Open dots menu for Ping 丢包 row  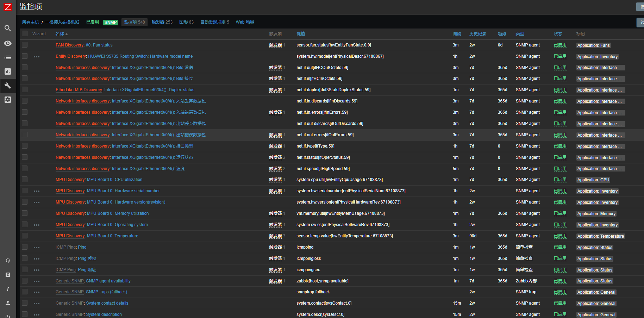37,259
